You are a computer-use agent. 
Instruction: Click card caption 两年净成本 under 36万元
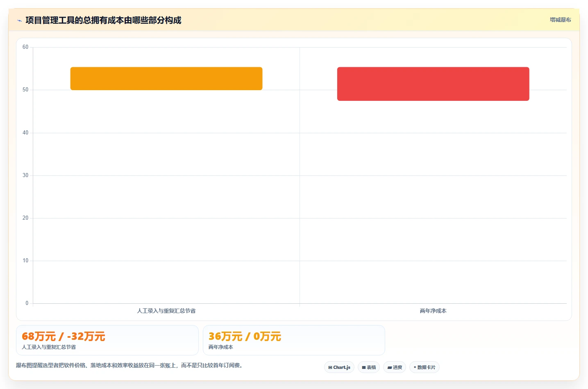point(221,347)
